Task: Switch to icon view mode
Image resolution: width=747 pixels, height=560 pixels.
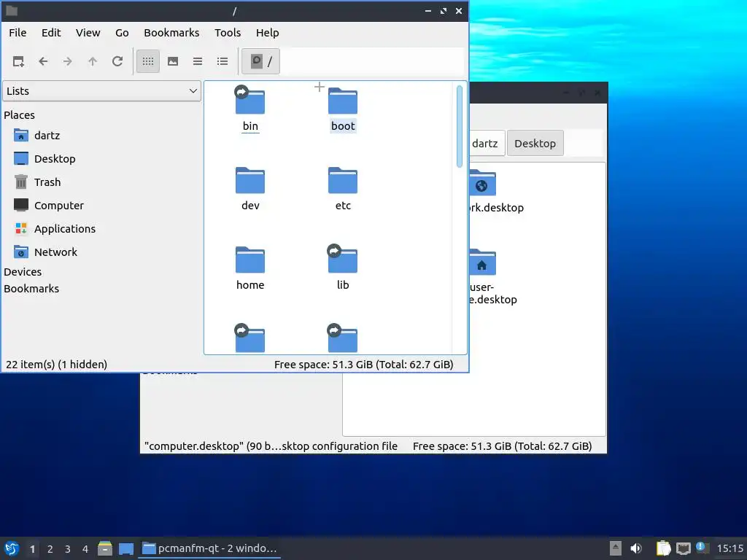Action: (x=148, y=61)
